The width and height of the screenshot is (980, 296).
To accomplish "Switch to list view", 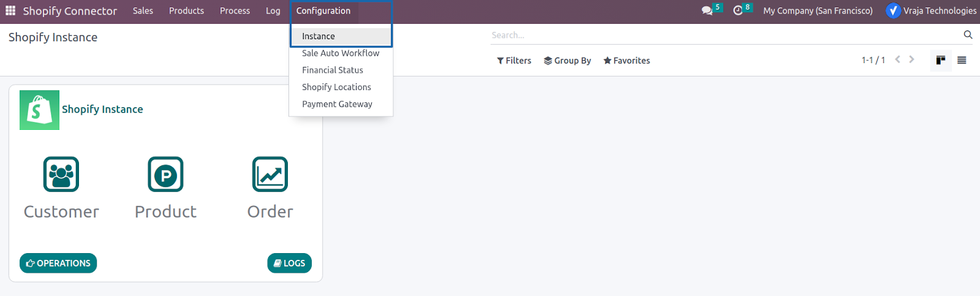I will pos(962,60).
